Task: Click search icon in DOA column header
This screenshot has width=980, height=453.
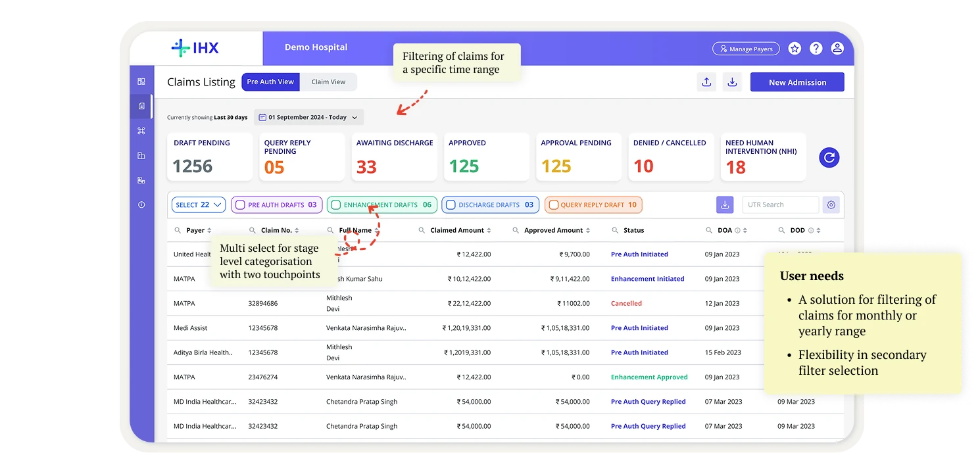Action: point(709,231)
